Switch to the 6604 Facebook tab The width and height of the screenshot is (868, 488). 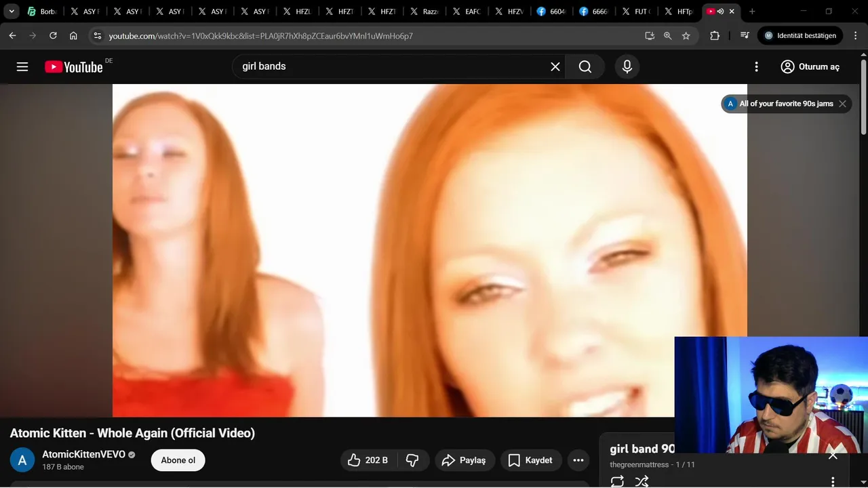[550, 12]
